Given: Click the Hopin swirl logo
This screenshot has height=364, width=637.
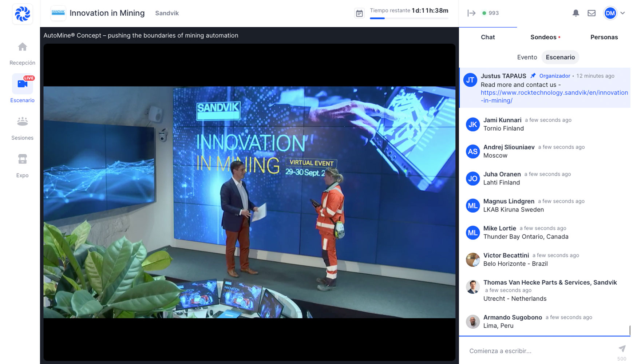Looking at the screenshot, I should pos(22,14).
